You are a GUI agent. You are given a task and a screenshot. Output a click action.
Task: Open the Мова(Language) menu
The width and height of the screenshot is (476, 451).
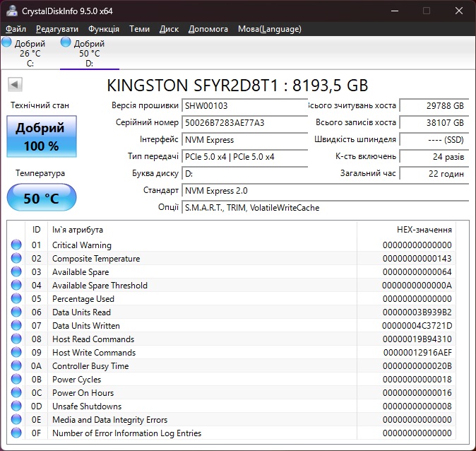(269, 29)
